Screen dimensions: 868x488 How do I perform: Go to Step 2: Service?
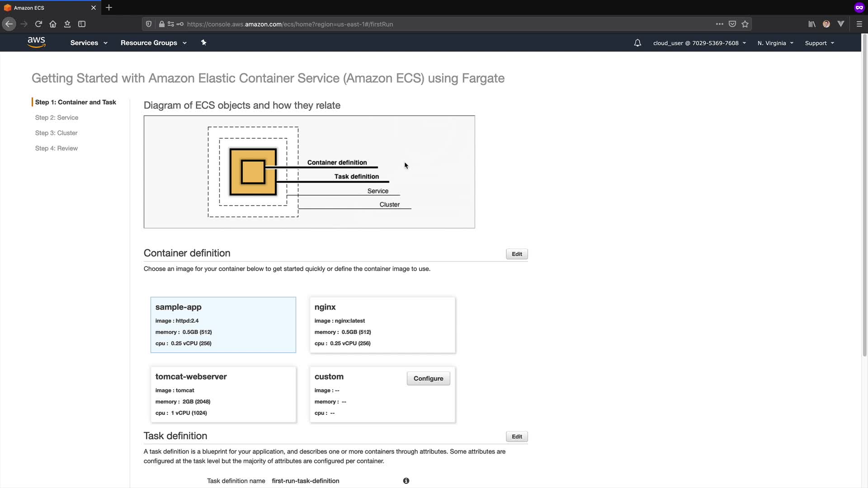(x=57, y=117)
